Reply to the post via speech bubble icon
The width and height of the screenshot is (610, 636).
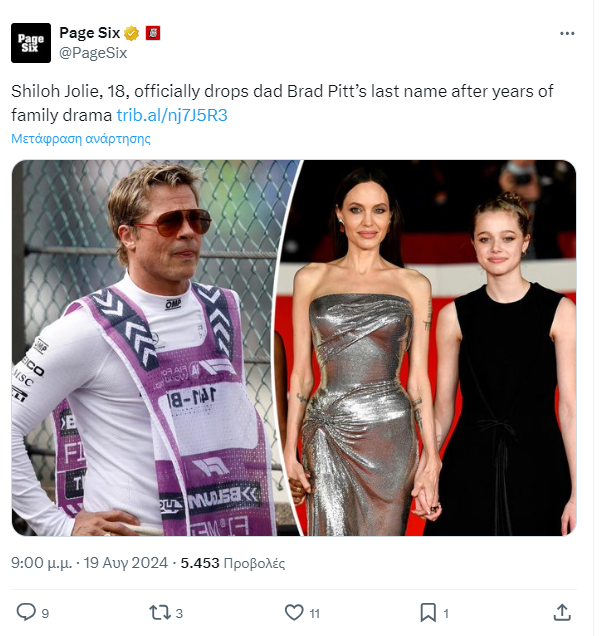26,611
